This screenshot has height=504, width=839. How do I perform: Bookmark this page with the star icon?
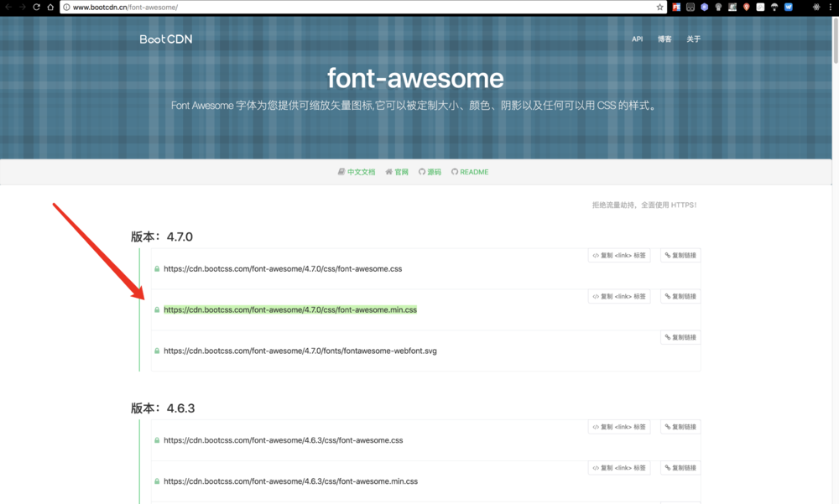659,7
